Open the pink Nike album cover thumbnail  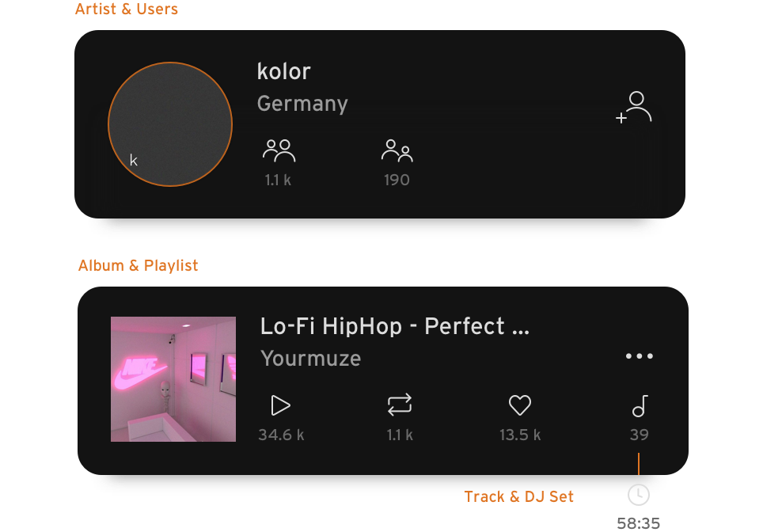(x=173, y=379)
